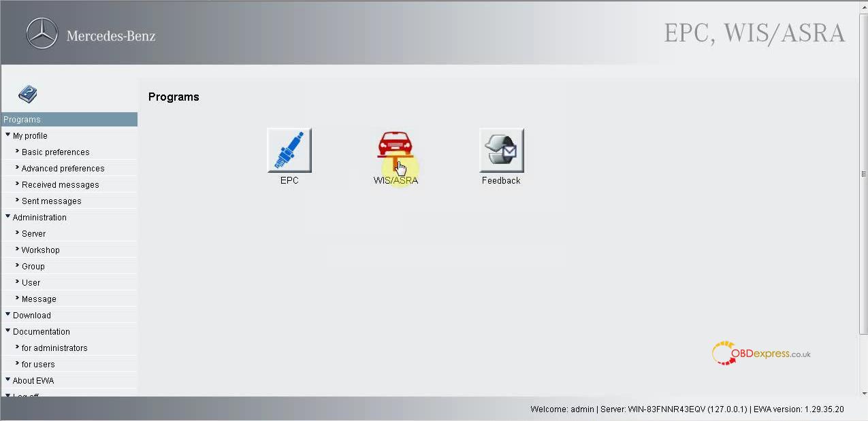This screenshot has height=421, width=868.
Task: Click the "EWA version: 1.29.35.20" text
Action: (x=799, y=409)
